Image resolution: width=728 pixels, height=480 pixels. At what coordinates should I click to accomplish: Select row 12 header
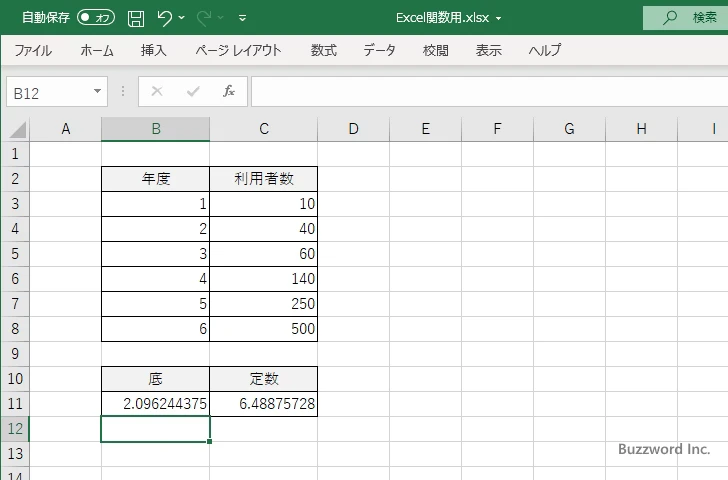tap(15, 428)
